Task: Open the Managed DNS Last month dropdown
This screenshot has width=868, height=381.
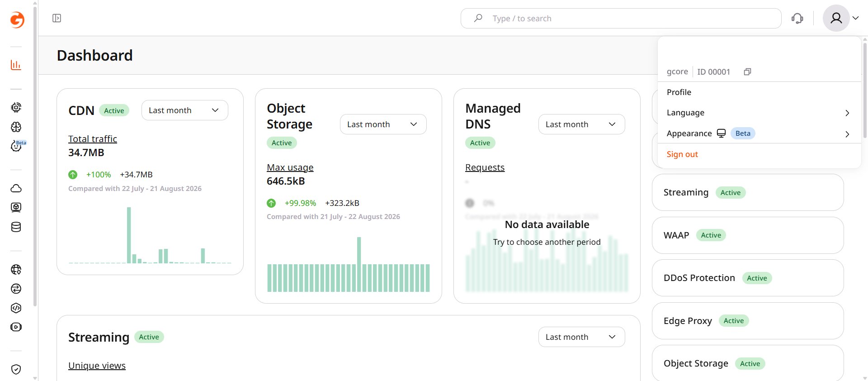Action: click(x=582, y=124)
